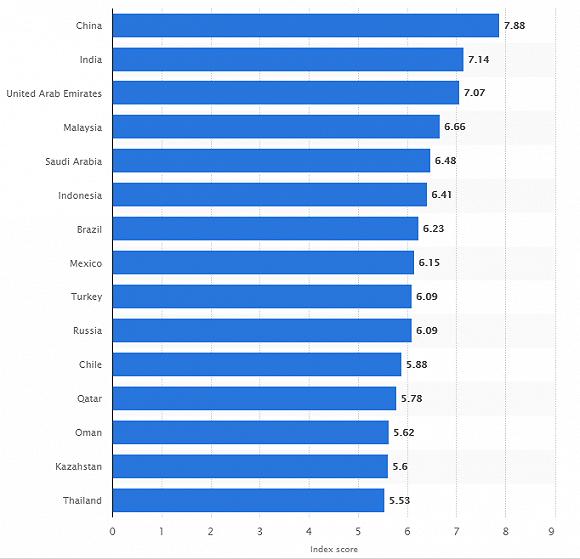Click the Brazil bar
The image size is (580, 559).
[266, 229]
